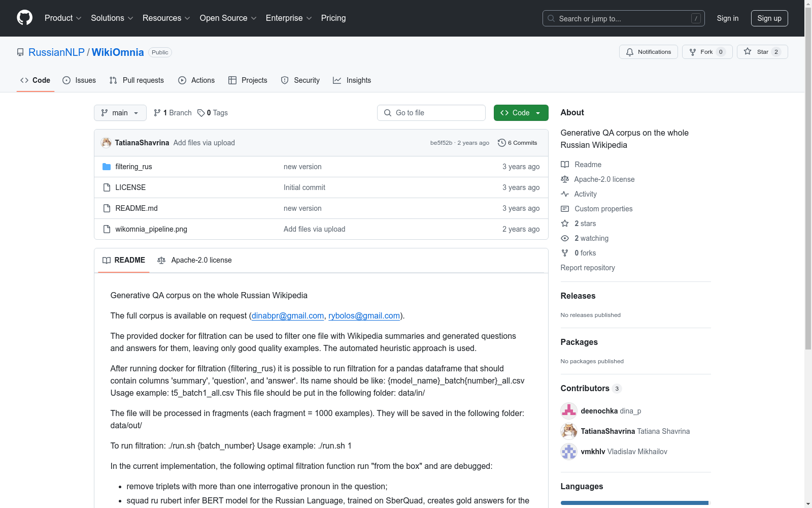Click the eye icon beside 2 watching

coord(565,238)
